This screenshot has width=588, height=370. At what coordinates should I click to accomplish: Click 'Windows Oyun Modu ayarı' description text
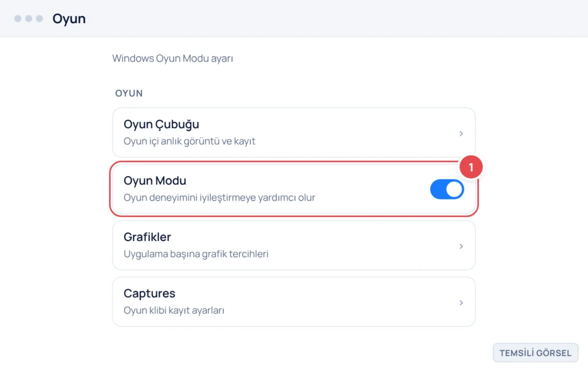coord(172,59)
